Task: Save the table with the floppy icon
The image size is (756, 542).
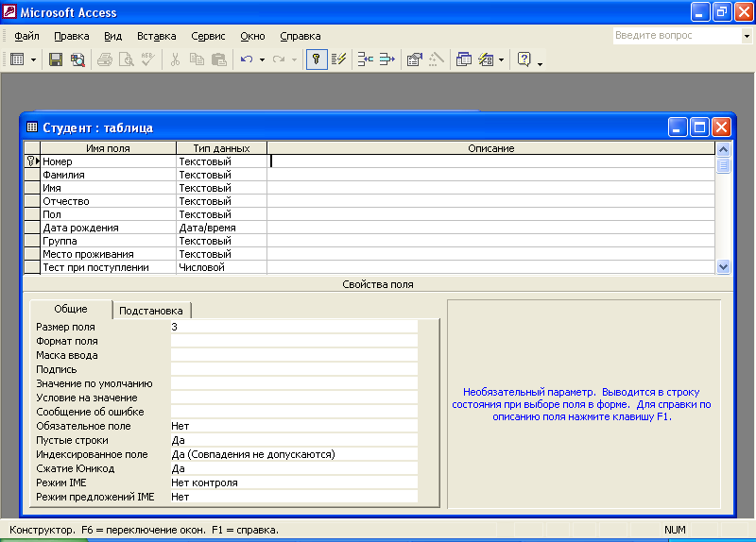Action: [x=56, y=59]
